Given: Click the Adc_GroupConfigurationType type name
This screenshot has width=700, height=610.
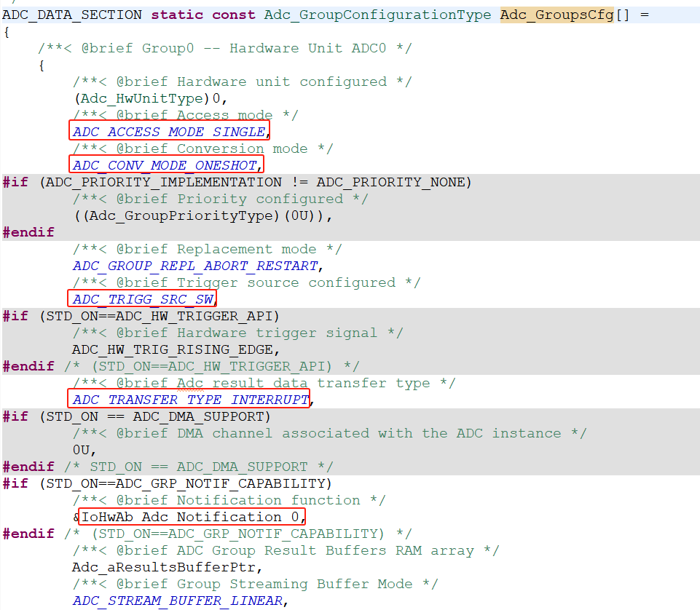Looking at the screenshot, I should point(377,15).
